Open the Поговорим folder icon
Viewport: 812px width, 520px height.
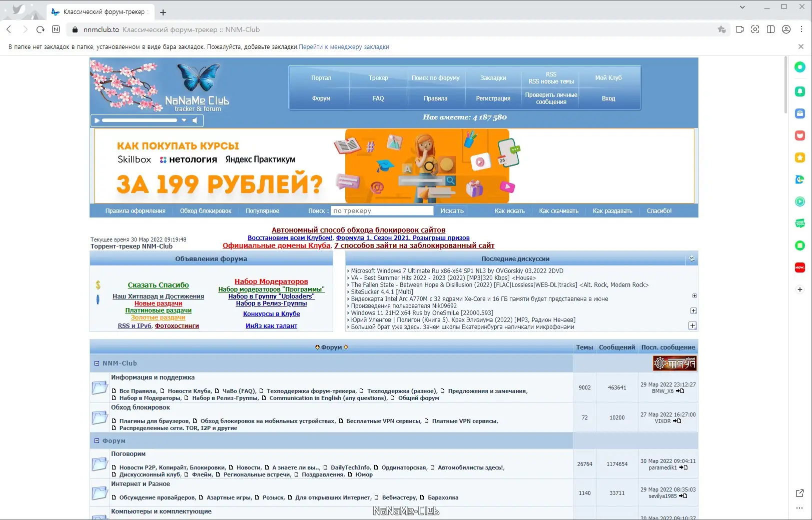tap(100, 464)
